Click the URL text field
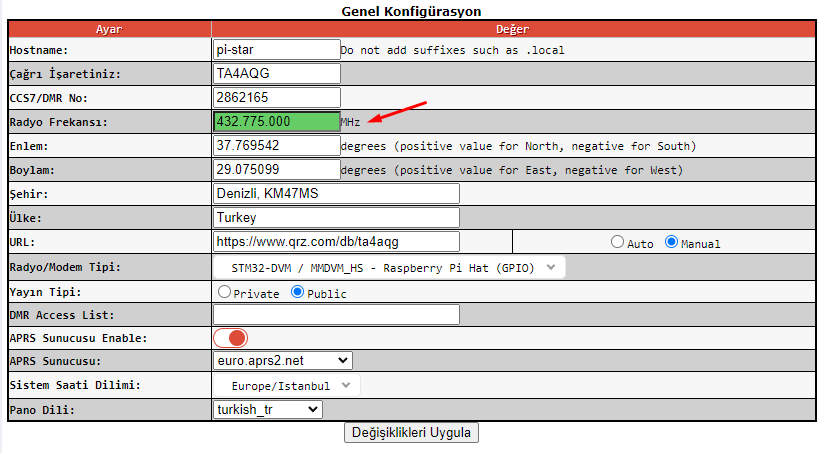The height and width of the screenshot is (453, 821). tap(335, 241)
